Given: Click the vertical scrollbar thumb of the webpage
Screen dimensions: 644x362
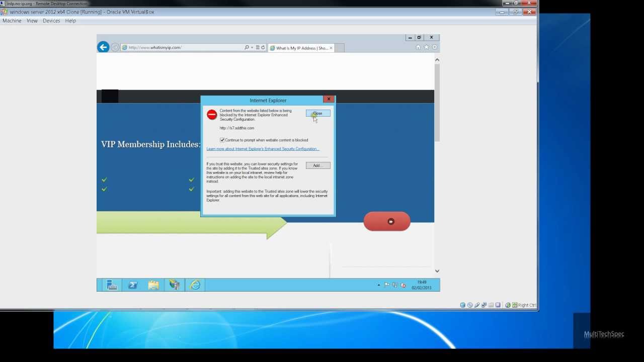Looking at the screenshot, I should 437,103.
